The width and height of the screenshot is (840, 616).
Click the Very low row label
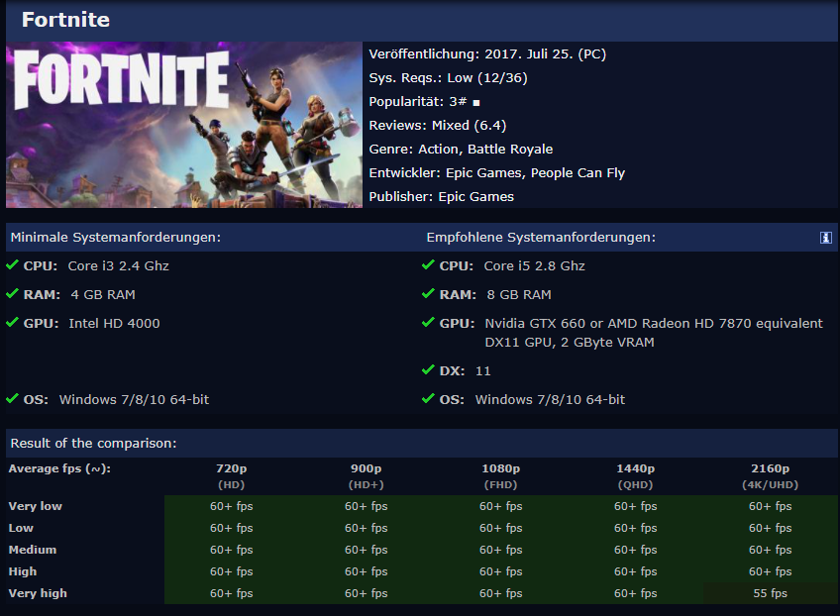[36, 506]
